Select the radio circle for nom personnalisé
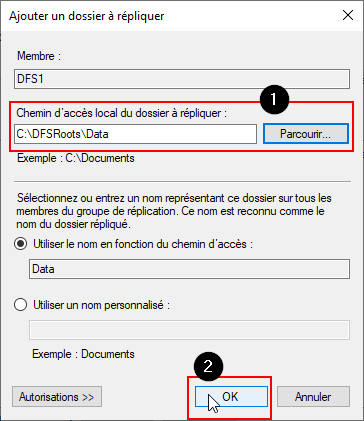 coord(21,305)
